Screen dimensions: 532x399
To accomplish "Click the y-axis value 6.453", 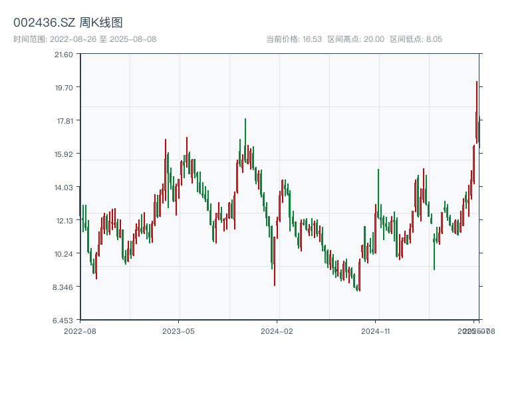I will click(x=63, y=321).
